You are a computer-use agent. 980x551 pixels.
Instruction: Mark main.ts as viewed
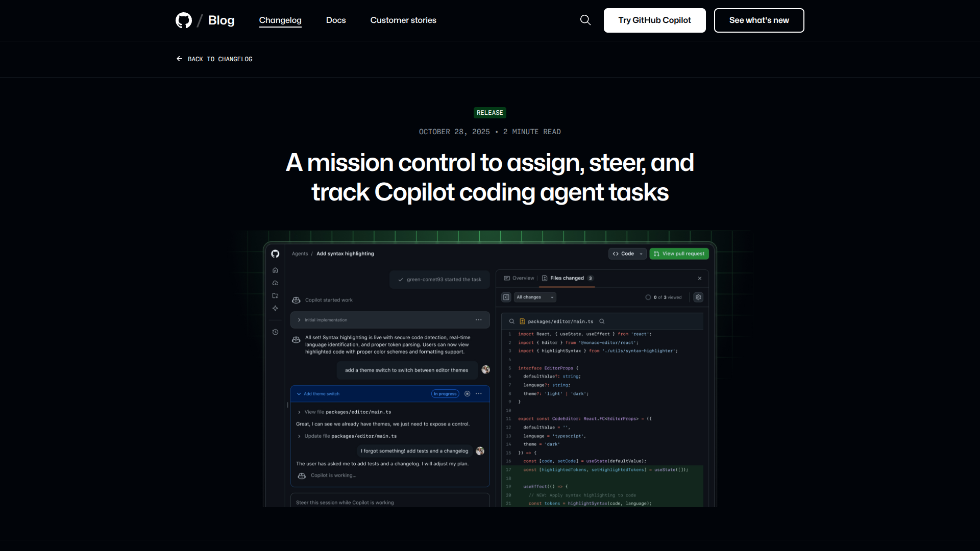point(648,297)
